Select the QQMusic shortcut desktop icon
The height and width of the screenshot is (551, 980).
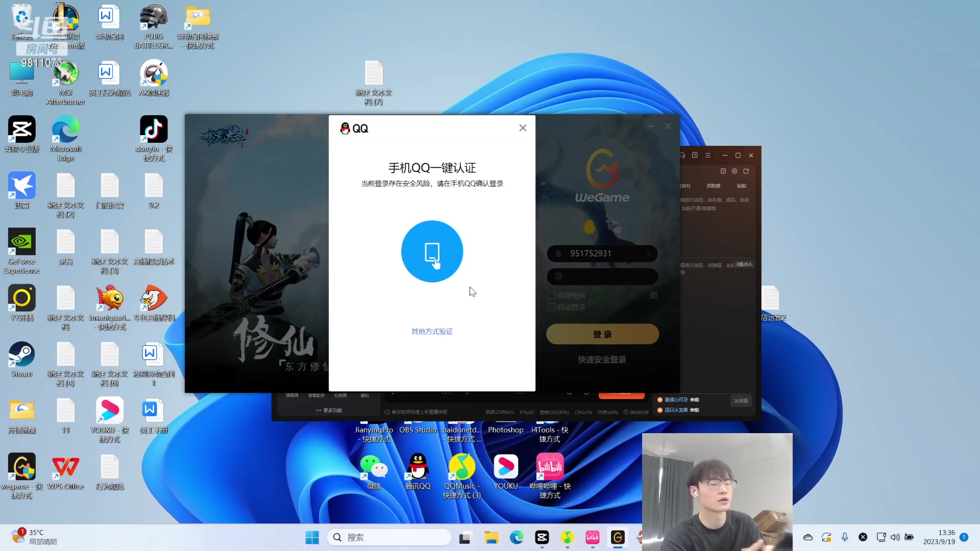462,476
